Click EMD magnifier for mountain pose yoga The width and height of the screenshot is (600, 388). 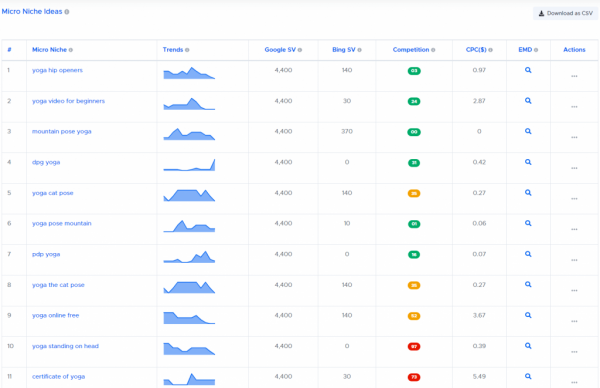click(x=528, y=131)
